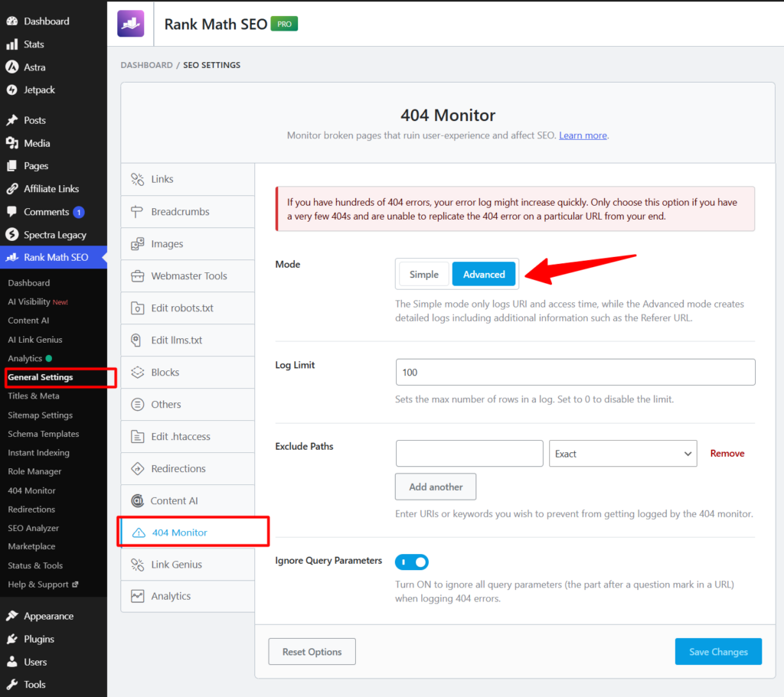Screen dimensions: 784x697
Task: Click the Astra theme icon
Action: tap(12, 67)
